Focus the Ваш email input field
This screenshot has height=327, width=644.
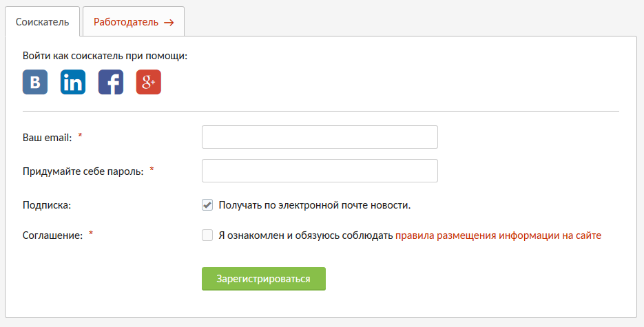(x=320, y=137)
